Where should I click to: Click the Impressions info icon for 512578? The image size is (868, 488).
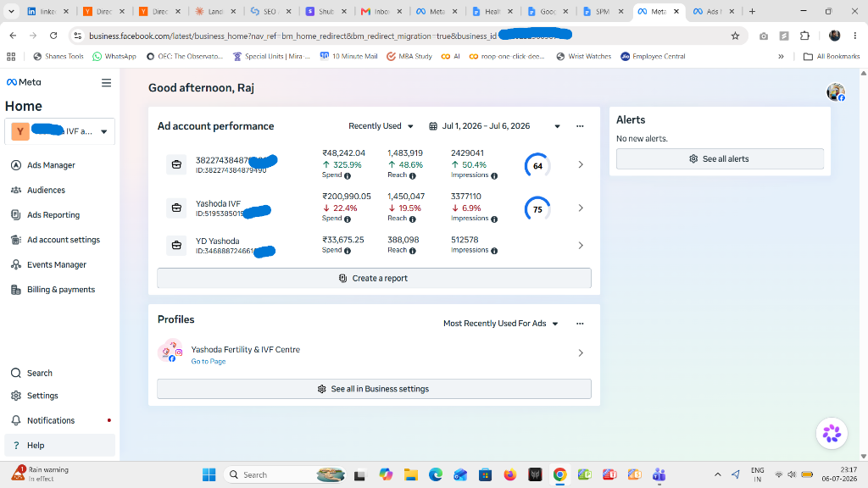point(494,251)
